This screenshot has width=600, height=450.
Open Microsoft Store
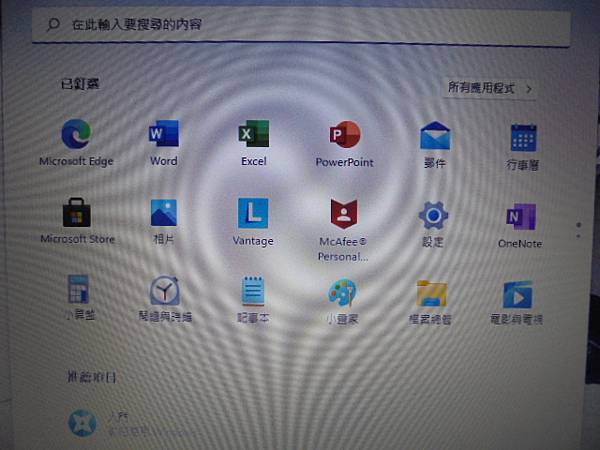pos(77,221)
